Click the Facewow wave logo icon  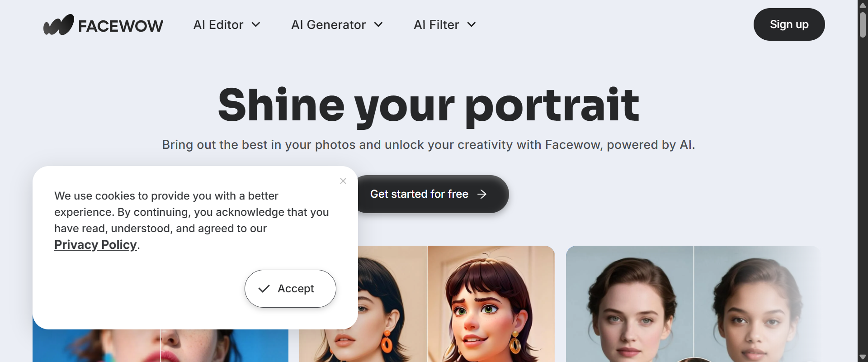pyautogui.click(x=58, y=24)
